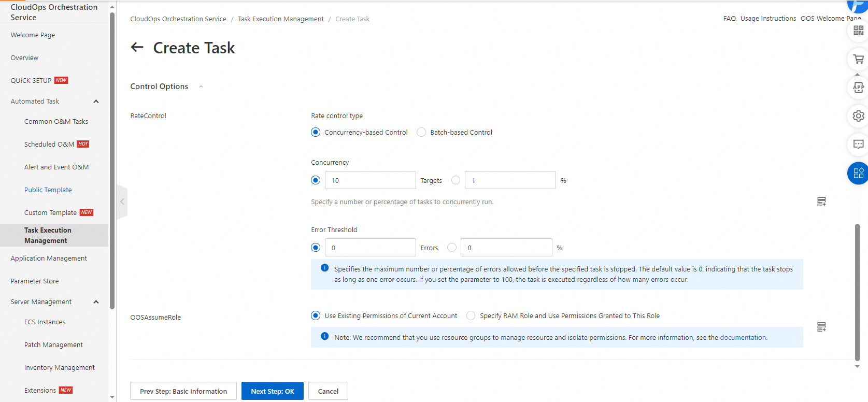The image size is (868, 402).
Task: Click sidebar scroll down arrow
Action: pyautogui.click(x=112, y=397)
